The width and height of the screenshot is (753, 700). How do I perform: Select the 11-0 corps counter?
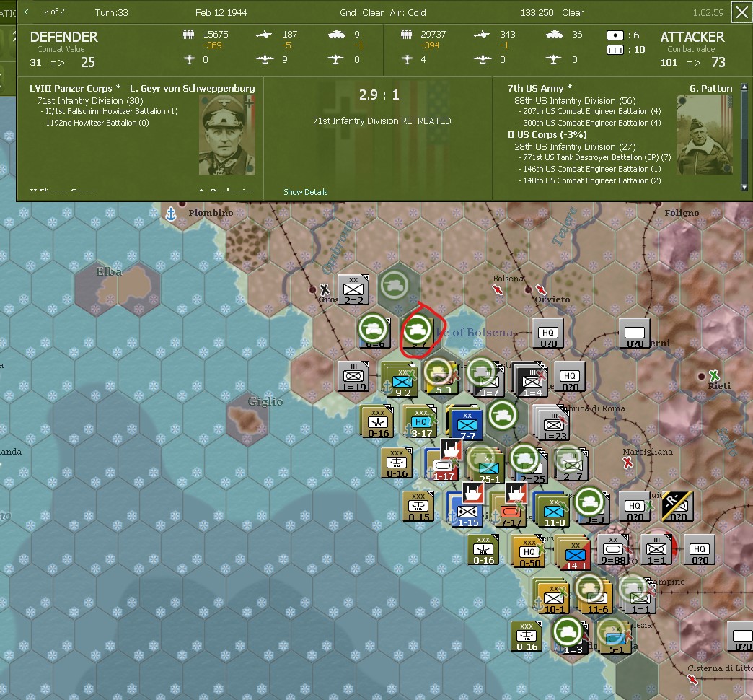[x=552, y=511]
